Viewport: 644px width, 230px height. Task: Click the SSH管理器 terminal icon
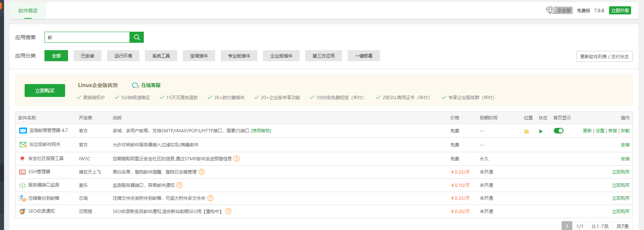tap(22, 172)
